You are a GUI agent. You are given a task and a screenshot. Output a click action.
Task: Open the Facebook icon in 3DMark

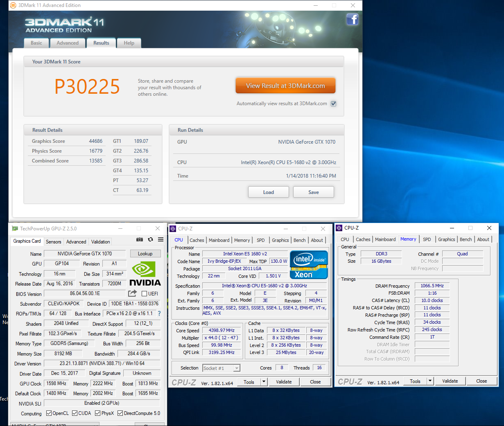(352, 19)
